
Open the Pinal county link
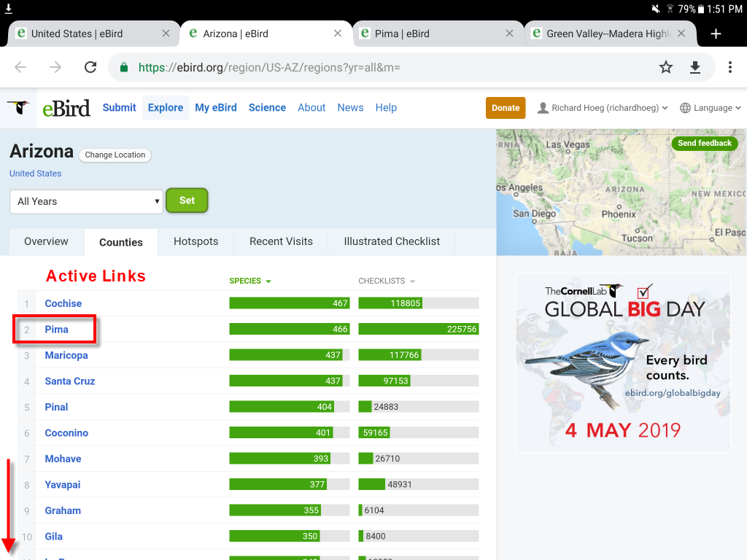[56, 407]
